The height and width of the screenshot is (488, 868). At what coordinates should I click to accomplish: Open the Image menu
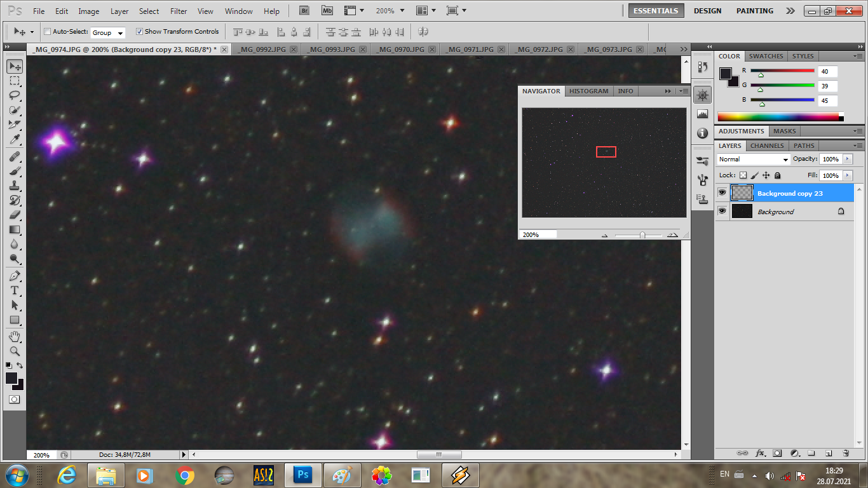click(x=88, y=11)
